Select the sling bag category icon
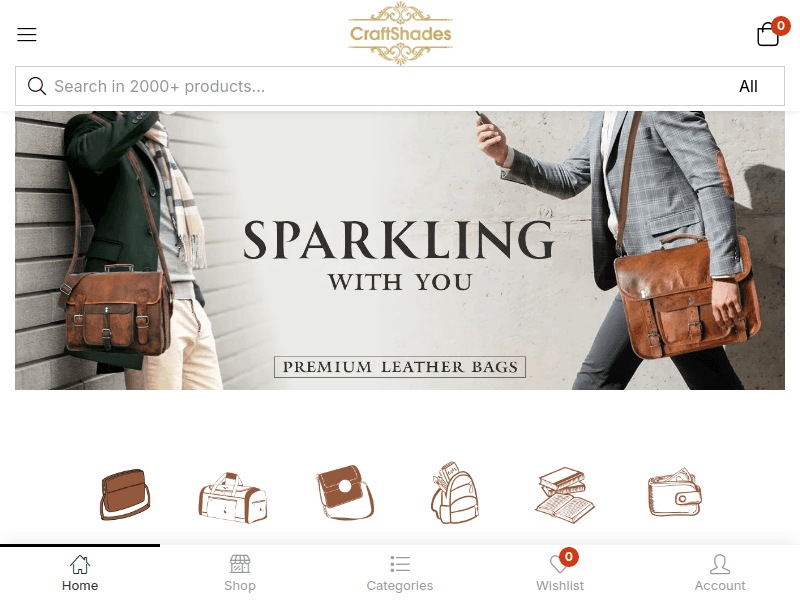This screenshot has height=600, width=800. pyautogui.click(x=344, y=492)
